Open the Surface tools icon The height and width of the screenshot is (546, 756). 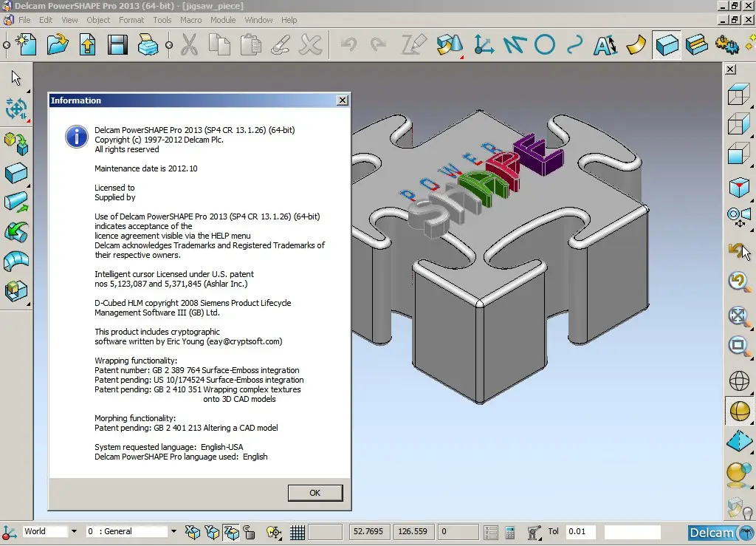(636, 45)
